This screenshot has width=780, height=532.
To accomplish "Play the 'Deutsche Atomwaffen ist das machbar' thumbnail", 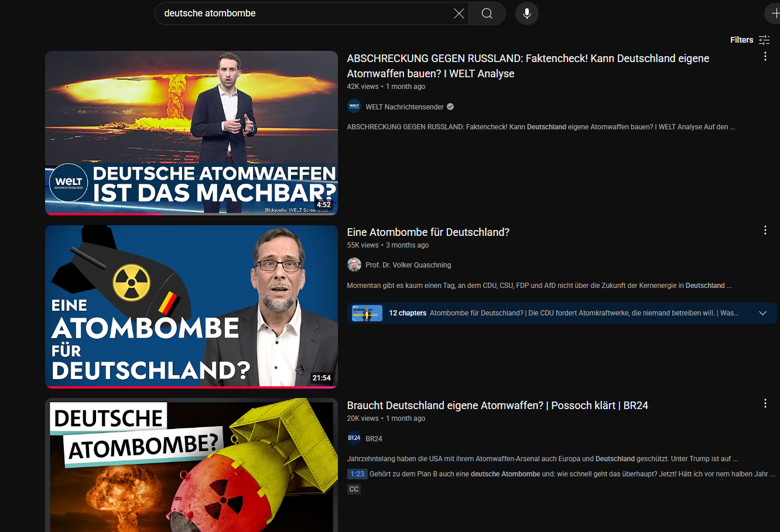I will [x=191, y=133].
